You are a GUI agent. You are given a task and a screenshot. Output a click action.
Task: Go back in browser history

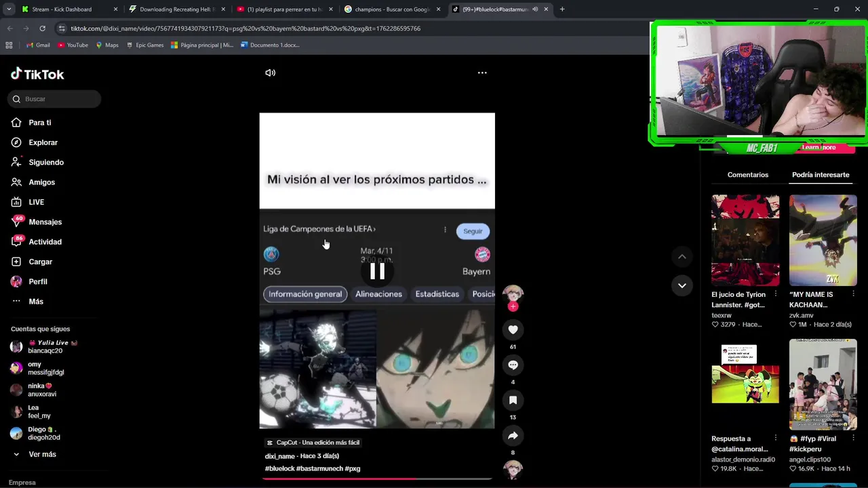tap(9, 28)
